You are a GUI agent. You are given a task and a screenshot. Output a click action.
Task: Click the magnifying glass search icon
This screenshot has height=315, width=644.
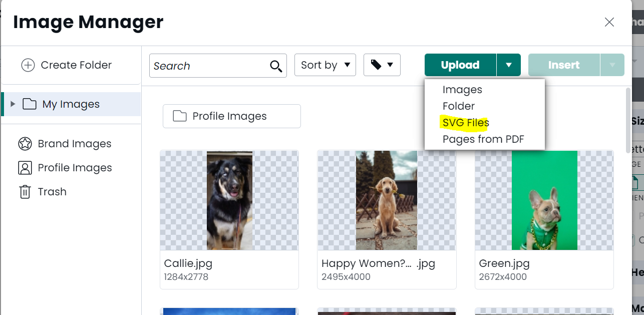tap(275, 66)
